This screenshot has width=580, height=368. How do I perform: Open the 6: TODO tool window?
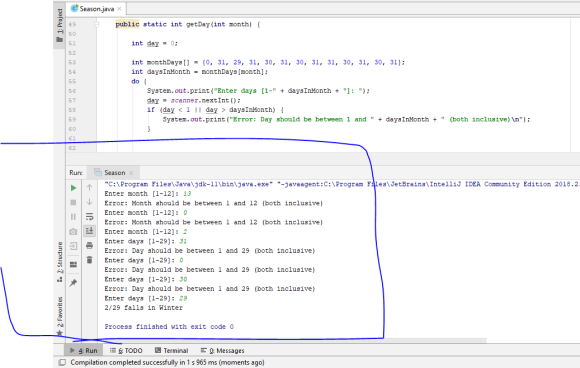pos(126,350)
